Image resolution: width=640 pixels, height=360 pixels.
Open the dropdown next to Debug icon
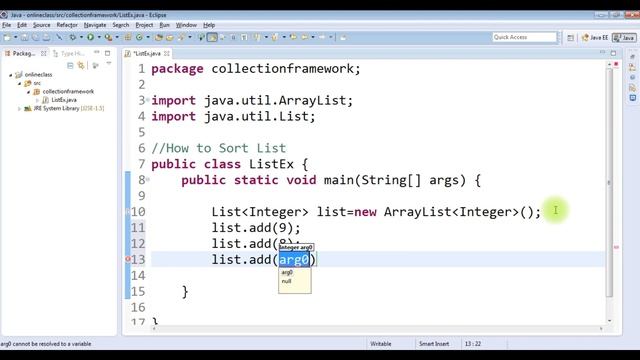(81, 38)
